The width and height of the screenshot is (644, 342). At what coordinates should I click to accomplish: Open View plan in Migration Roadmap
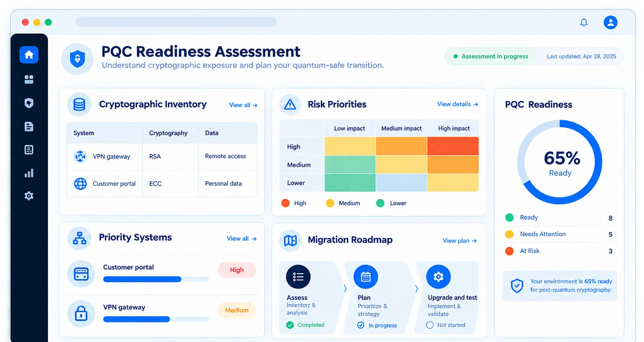pyautogui.click(x=460, y=241)
